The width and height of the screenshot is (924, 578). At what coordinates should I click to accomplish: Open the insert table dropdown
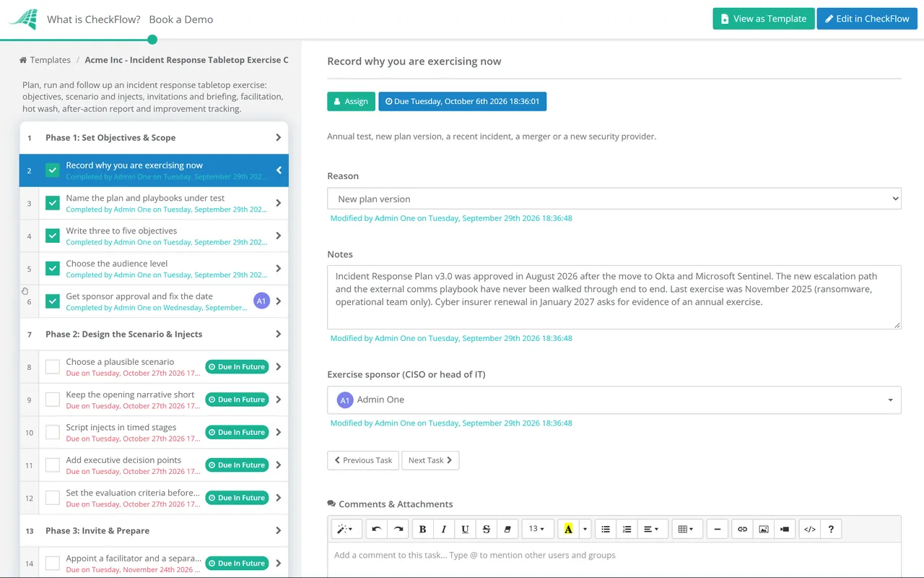(687, 529)
